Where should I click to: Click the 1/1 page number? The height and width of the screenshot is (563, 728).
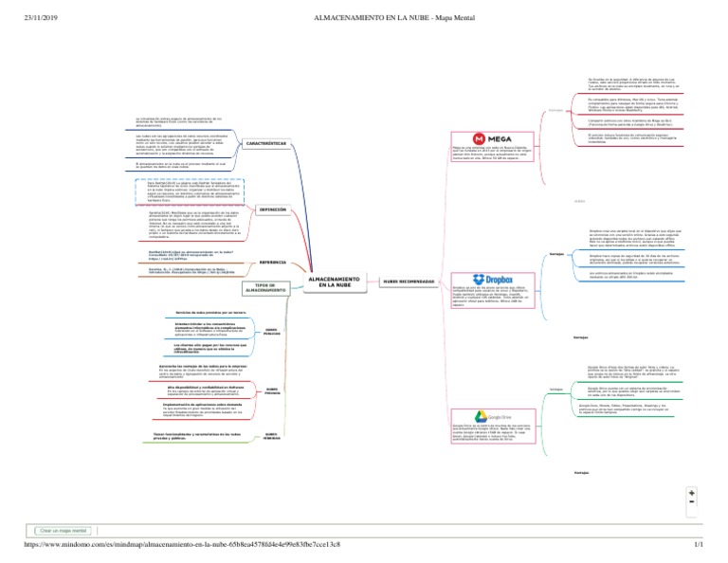699,544
